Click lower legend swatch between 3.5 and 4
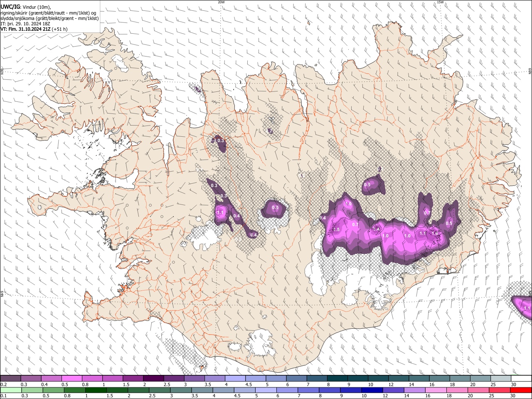 202,390
